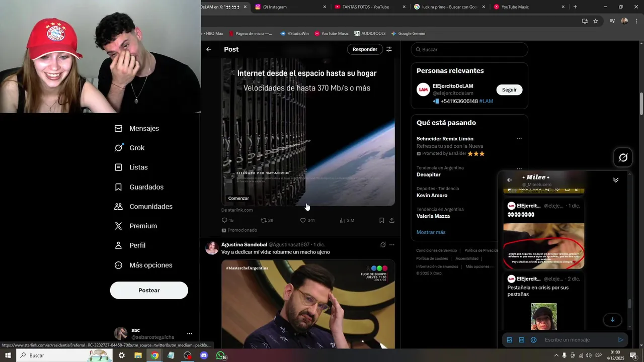This screenshot has width=644, height=362.
Task: Open Perfil in the sidebar
Action: pyautogui.click(x=130, y=245)
